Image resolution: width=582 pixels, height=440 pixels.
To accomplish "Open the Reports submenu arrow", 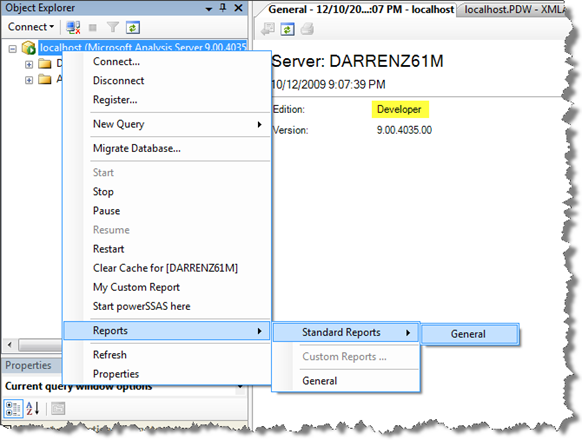I will click(260, 331).
